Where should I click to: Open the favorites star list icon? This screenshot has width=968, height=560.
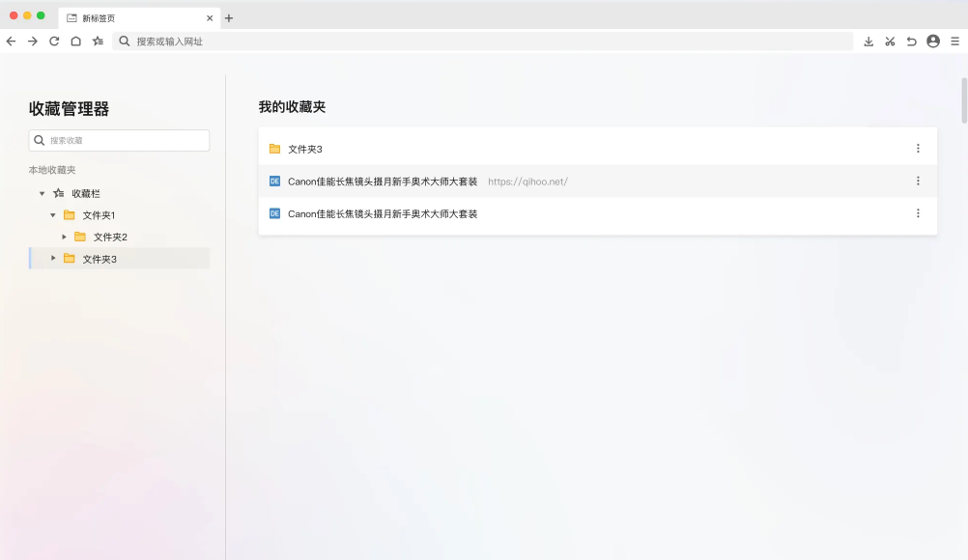[x=98, y=42]
